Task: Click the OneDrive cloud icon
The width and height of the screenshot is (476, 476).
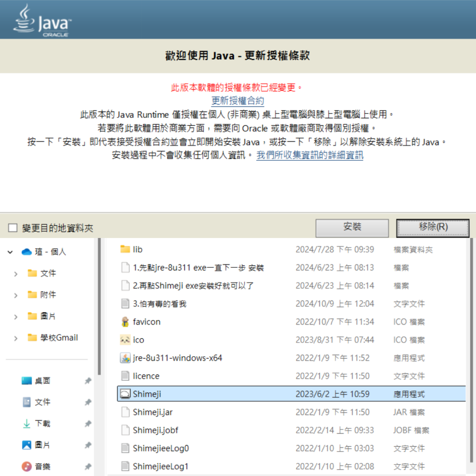Action: (x=27, y=252)
